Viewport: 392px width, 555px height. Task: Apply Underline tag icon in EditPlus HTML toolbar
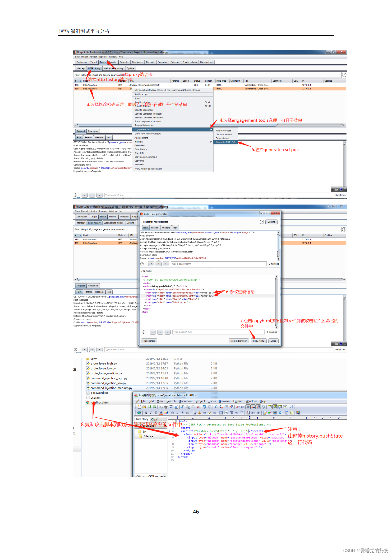tap(156, 413)
